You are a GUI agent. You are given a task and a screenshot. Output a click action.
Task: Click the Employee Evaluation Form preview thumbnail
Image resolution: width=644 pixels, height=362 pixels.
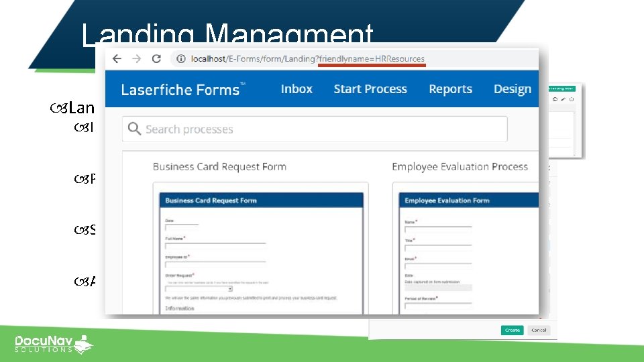tap(466, 248)
